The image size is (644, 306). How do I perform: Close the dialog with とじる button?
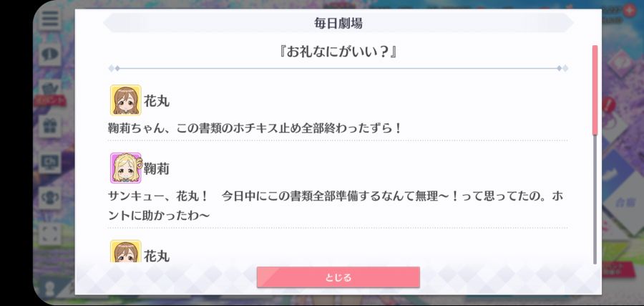click(338, 277)
